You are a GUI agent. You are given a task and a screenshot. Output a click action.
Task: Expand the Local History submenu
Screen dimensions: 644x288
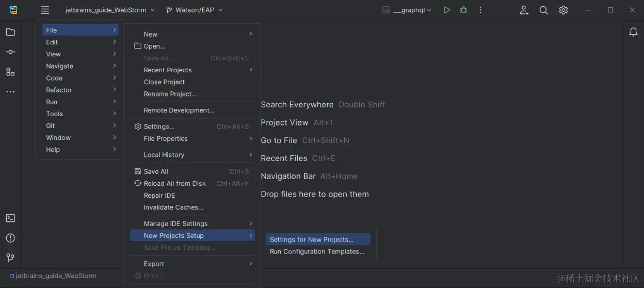[192, 154]
